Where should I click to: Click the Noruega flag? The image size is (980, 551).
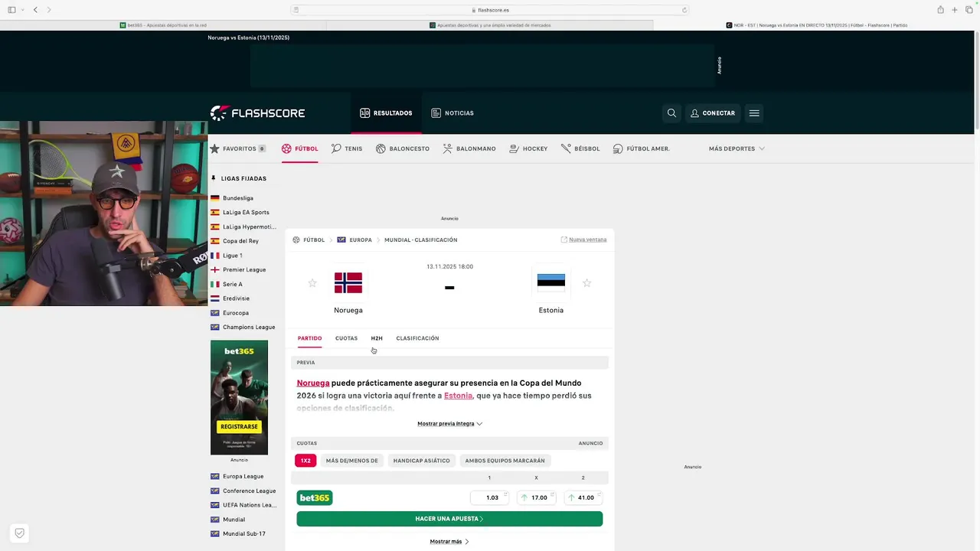tap(348, 283)
